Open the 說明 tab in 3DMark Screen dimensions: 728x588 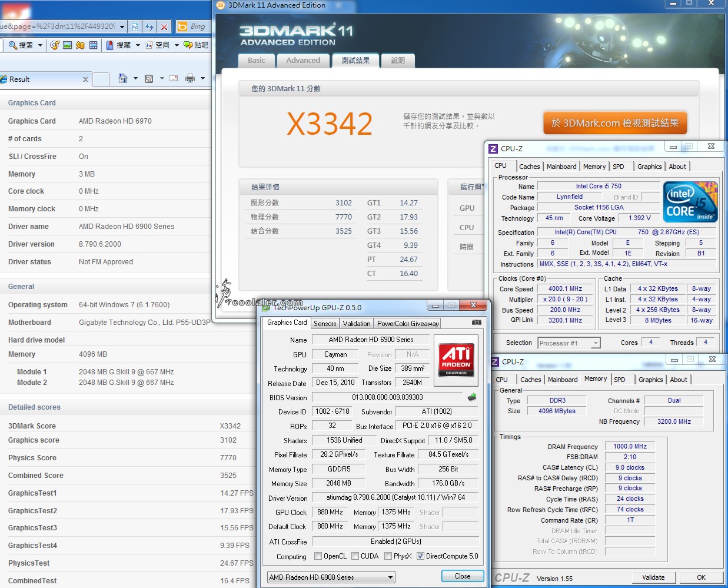point(398,61)
